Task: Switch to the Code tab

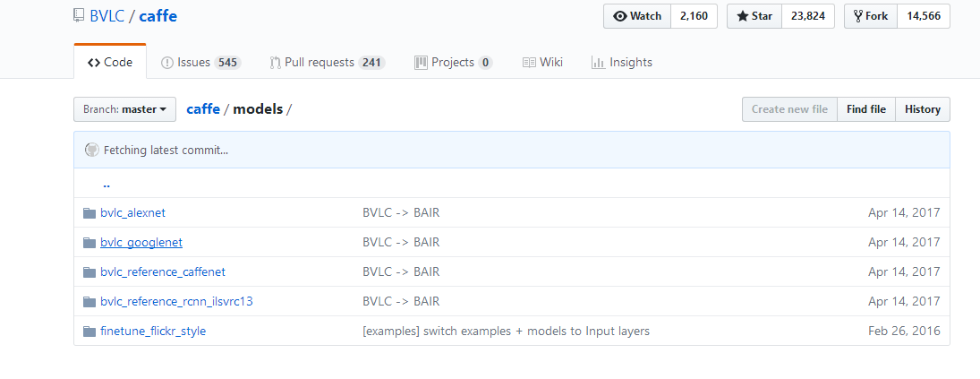Action: pos(110,62)
